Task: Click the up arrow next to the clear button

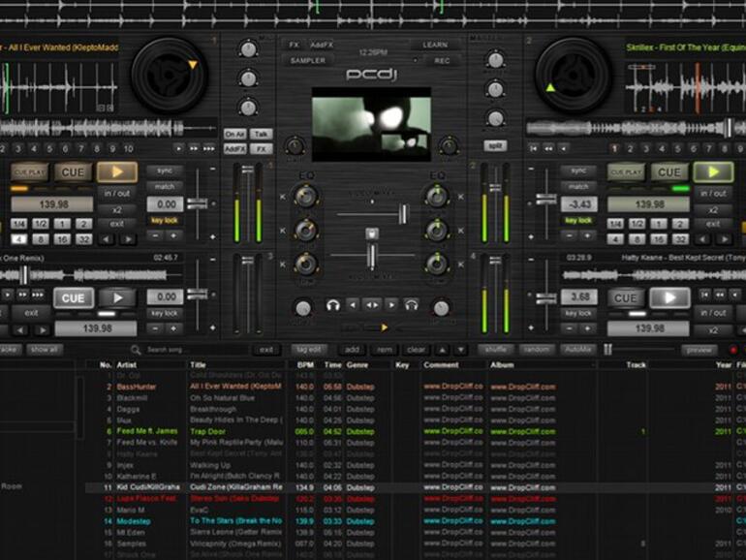Action: click(x=442, y=350)
